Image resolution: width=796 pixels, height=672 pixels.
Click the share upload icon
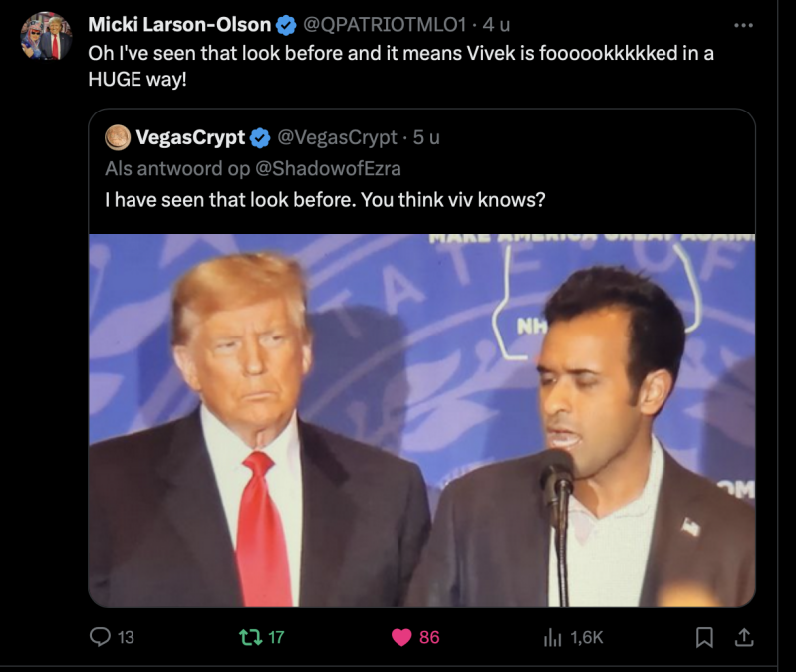click(x=743, y=637)
